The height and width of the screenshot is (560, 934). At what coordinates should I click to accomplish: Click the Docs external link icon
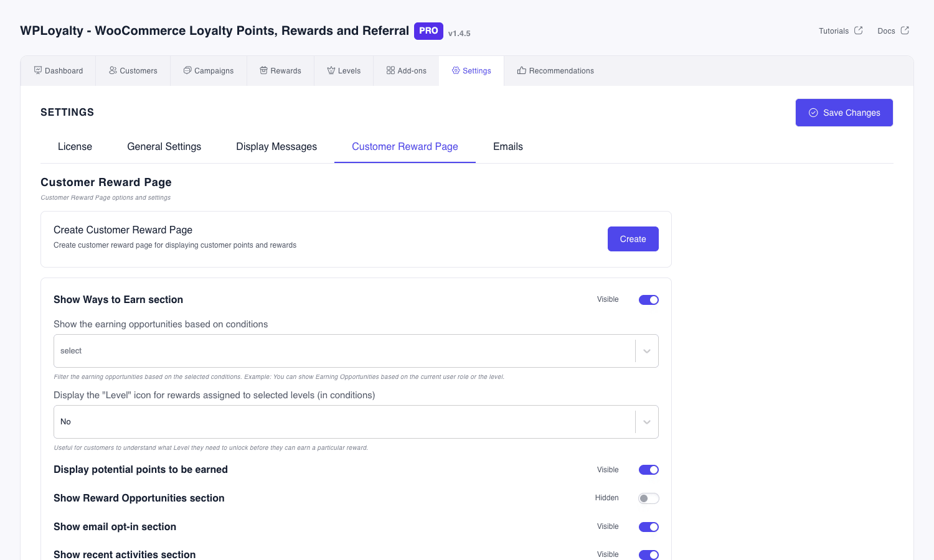coord(905,30)
